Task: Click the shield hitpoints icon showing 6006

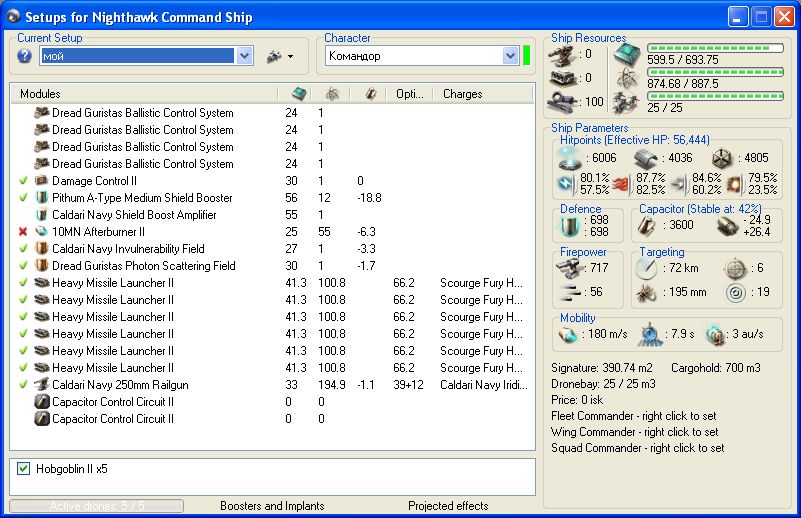Action: click(572, 157)
